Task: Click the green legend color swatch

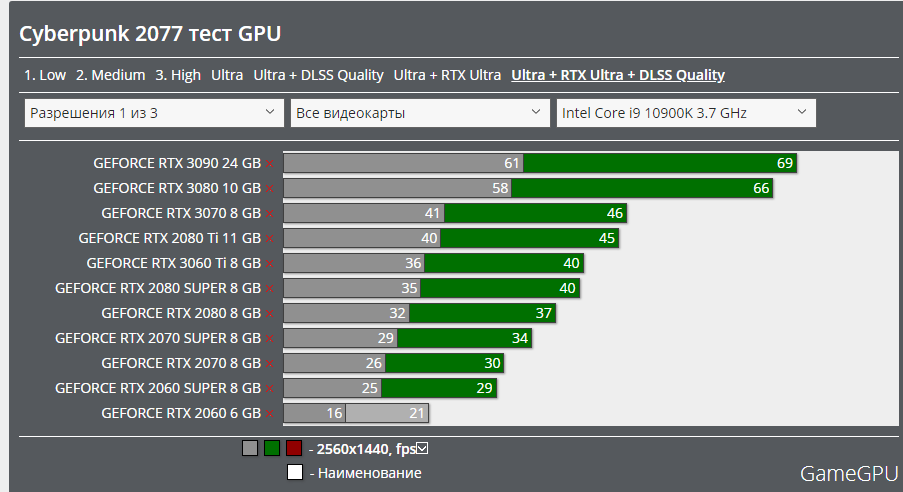Action: [x=272, y=448]
